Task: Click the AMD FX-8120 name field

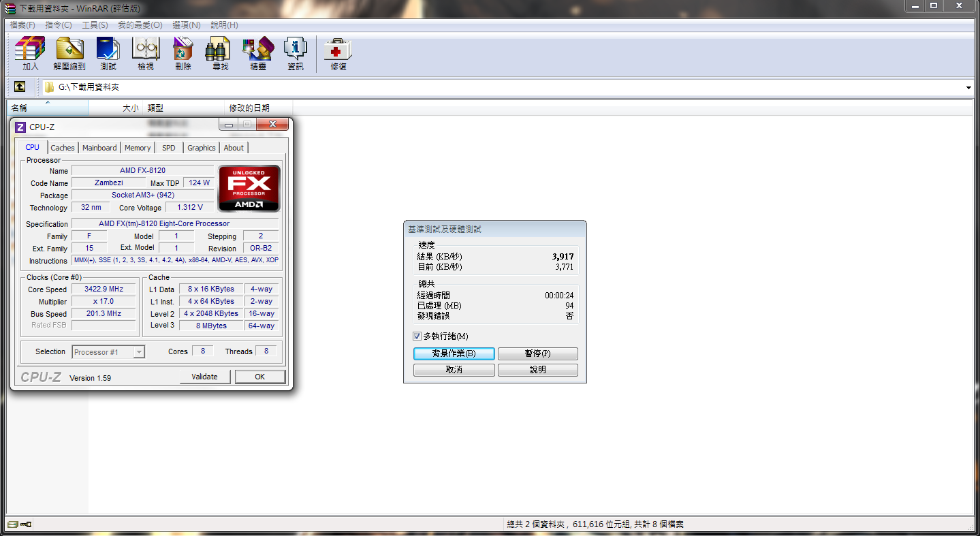Action: 142,170
